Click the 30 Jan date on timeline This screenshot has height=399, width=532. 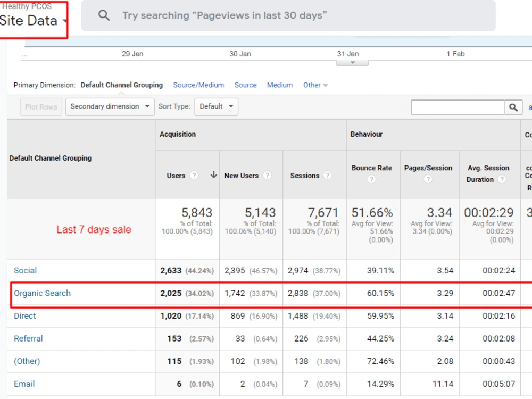(x=240, y=54)
